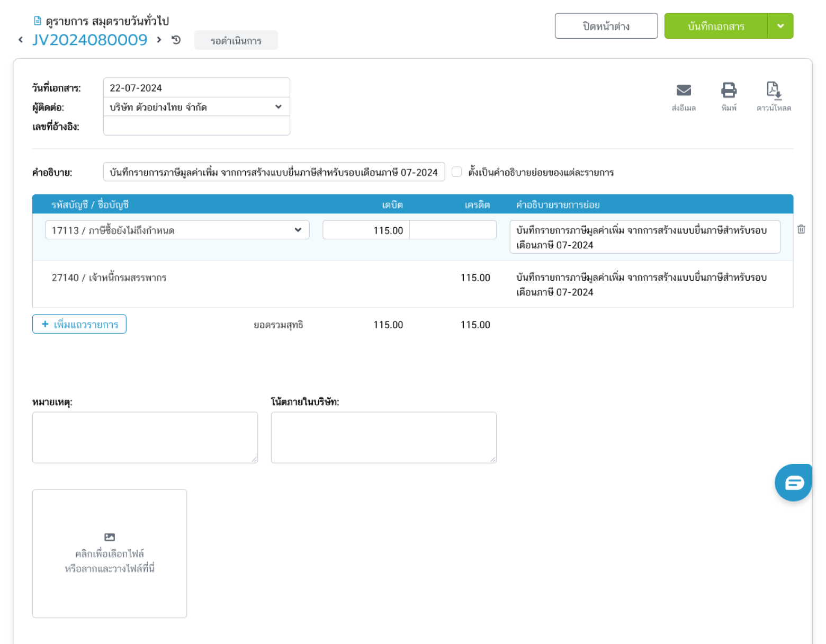This screenshot has width=826, height=644.
Task: Expand the save document options arrow
Action: (x=780, y=26)
